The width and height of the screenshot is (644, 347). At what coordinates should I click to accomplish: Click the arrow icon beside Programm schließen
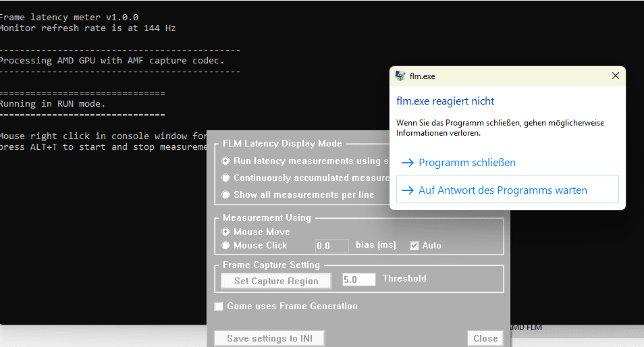coord(408,163)
